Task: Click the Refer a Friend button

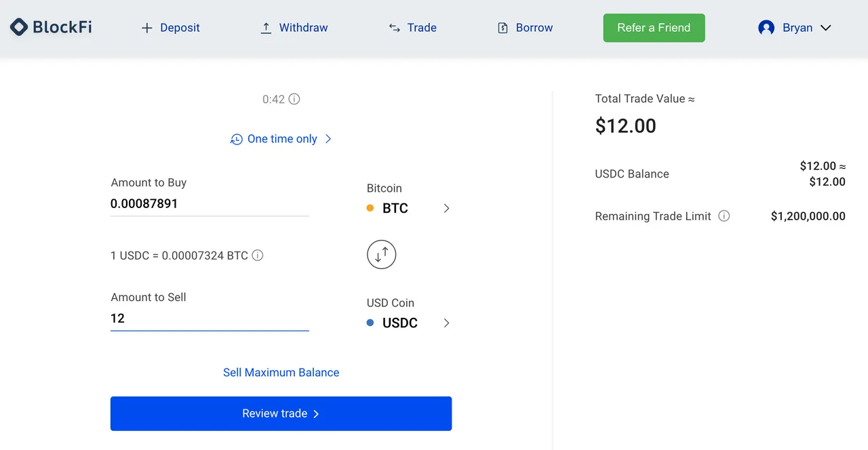Action: pos(654,28)
